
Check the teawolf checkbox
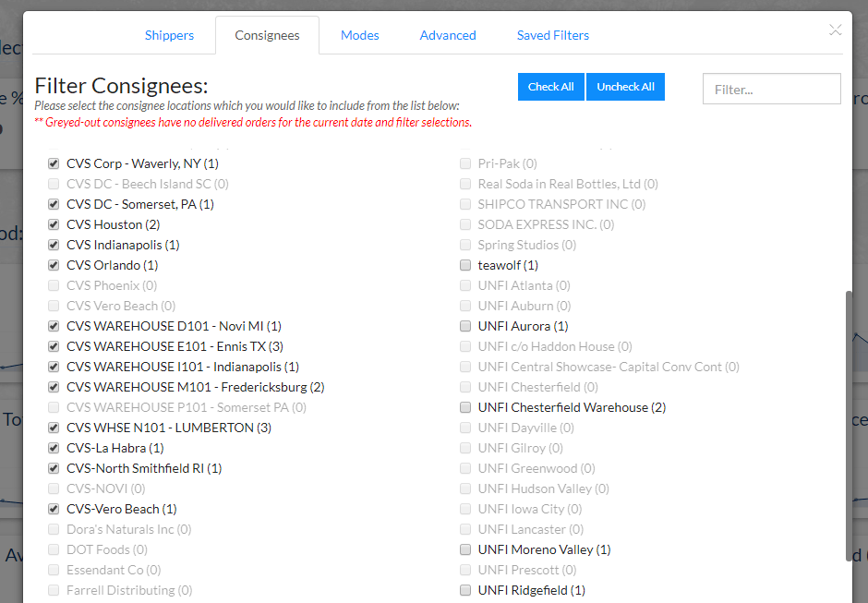[x=465, y=265]
